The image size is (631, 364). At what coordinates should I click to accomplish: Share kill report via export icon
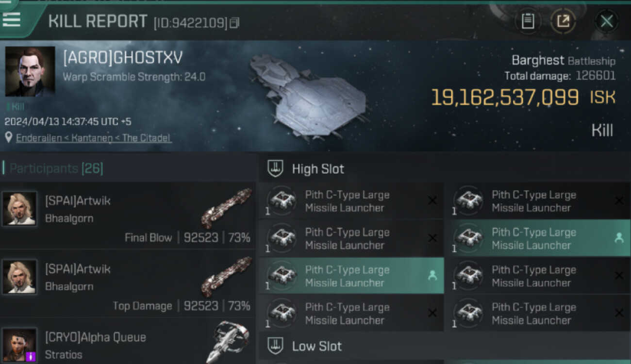[563, 21]
